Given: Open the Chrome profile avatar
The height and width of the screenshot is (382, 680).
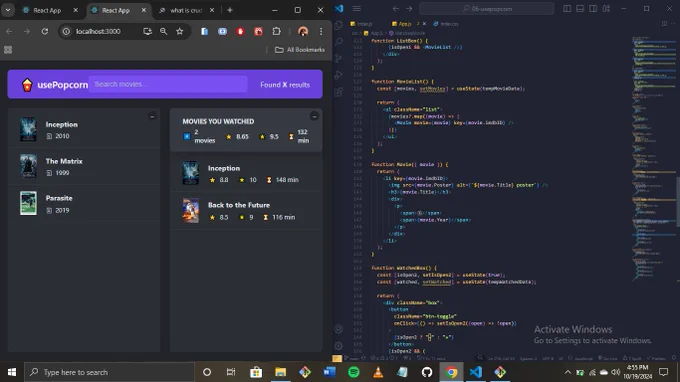Looking at the screenshot, I should point(303,31).
